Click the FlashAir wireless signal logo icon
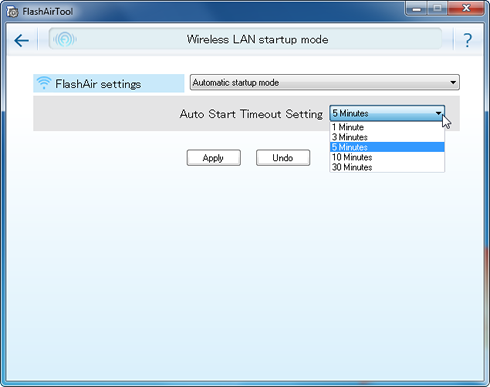The height and width of the screenshot is (387, 490). point(65,39)
